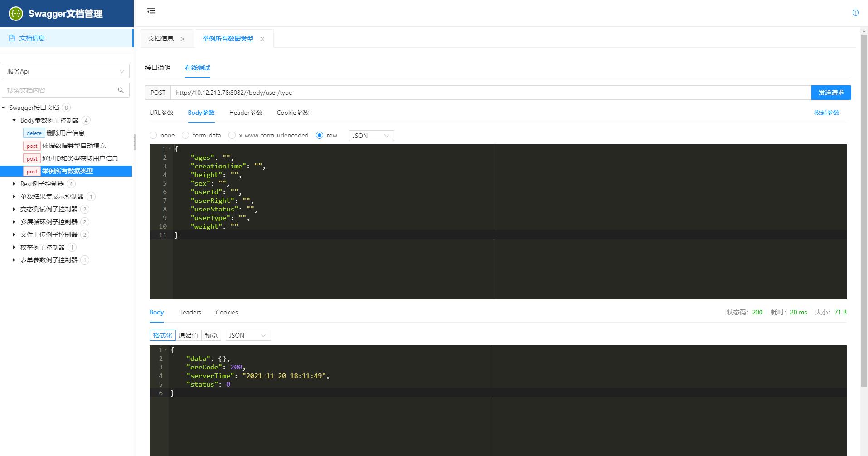This screenshot has width=868, height=456.
Task: Open the request body JSON format dropdown
Action: click(371, 136)
